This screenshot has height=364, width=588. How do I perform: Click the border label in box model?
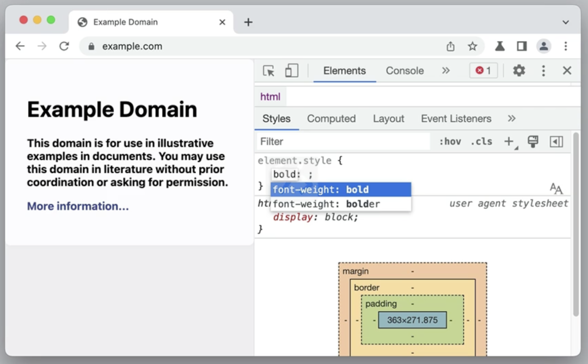(366, 287)
